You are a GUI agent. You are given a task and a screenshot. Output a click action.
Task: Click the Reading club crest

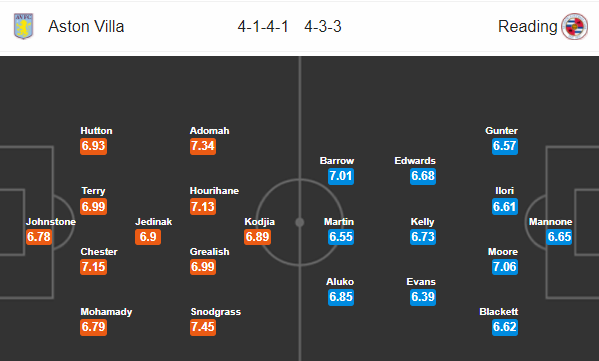(575, 26)
